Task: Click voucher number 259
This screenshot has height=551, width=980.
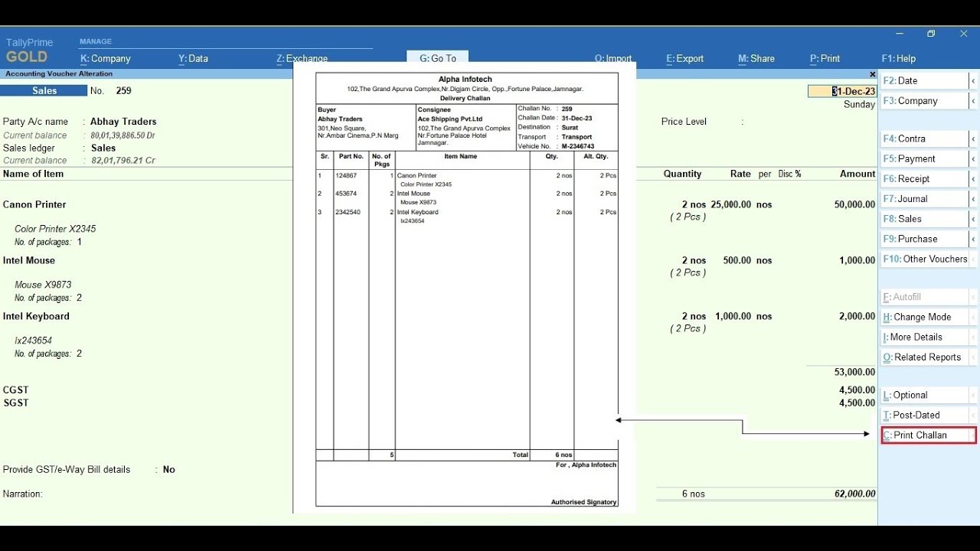Action: tap(123, 91)
